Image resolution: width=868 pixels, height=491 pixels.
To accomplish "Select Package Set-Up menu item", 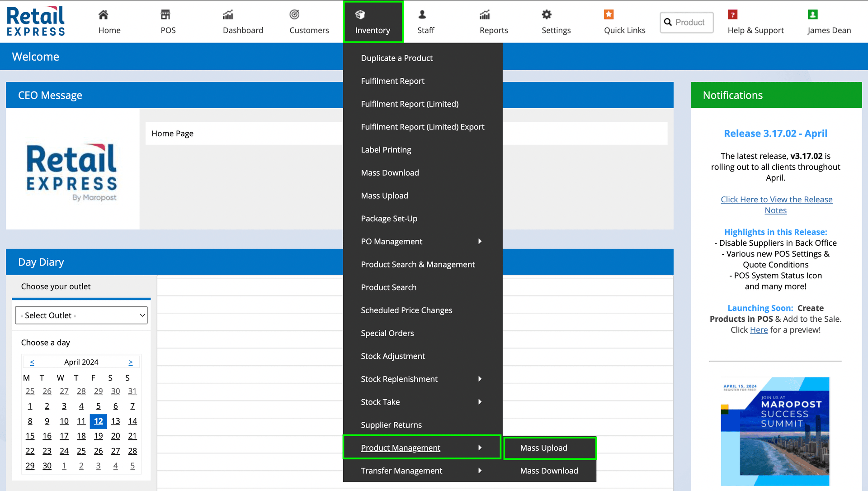I will [x=389, y=219].
